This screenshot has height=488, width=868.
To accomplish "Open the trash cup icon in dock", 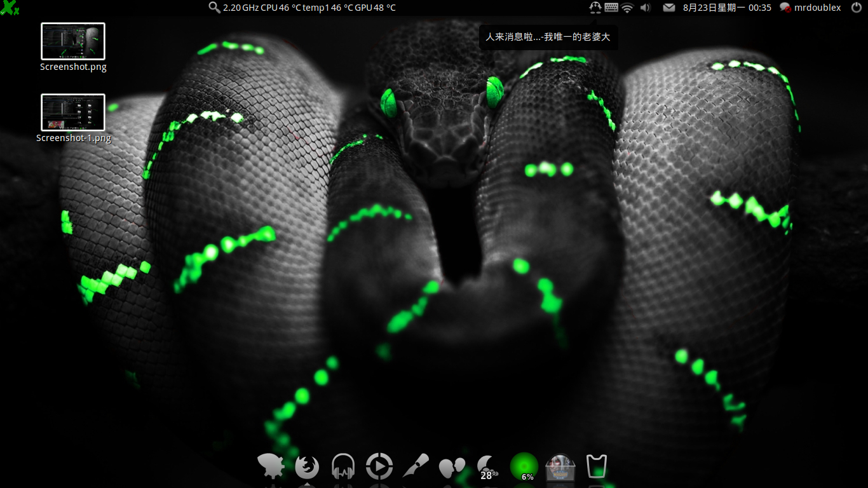I will 597,467.
